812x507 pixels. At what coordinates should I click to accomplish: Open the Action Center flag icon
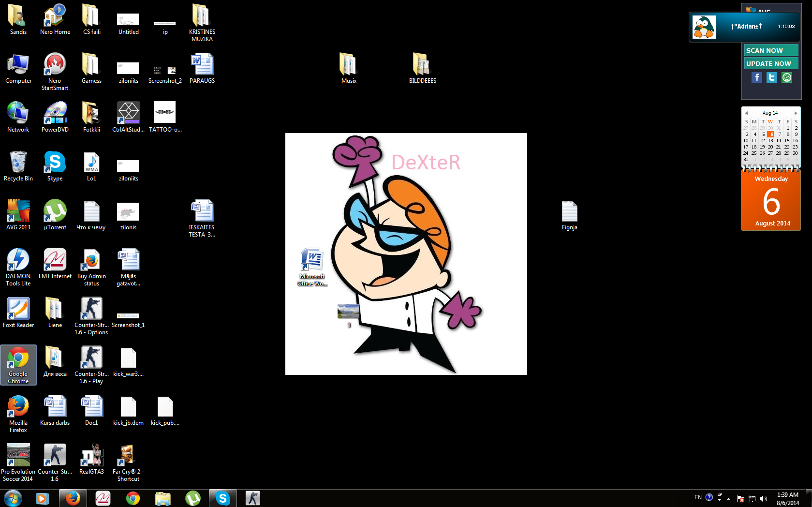tap(740, 498)
